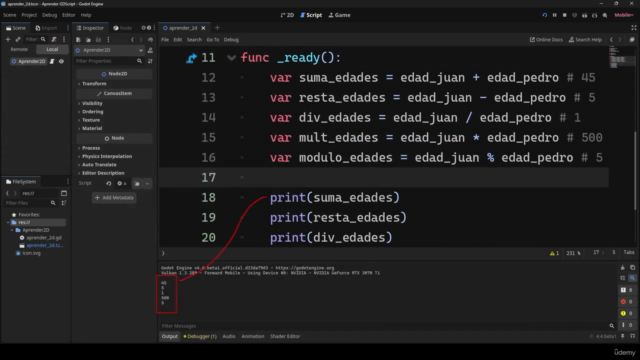Open the Online Docs link
640x360 pixels.
(x=546, y=40)
